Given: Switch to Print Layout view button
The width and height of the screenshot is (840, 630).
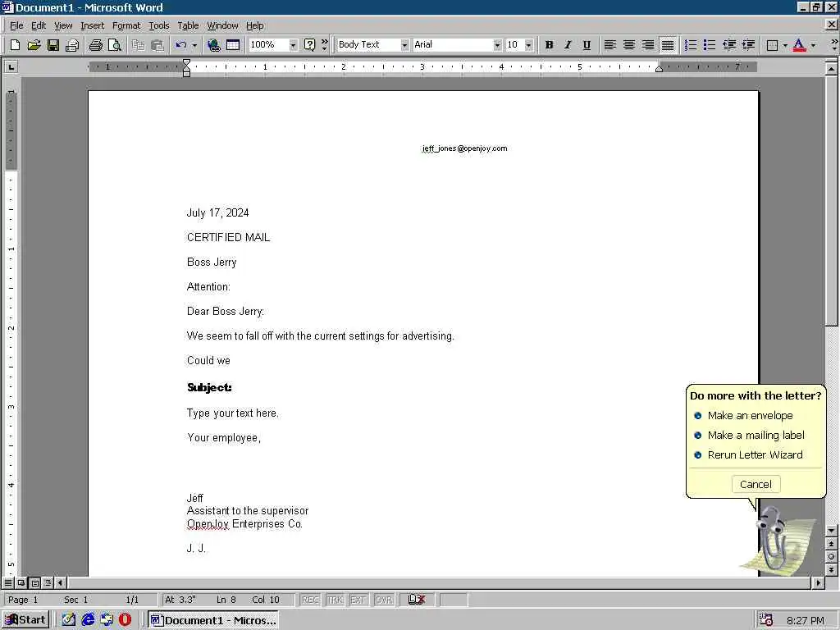Looking at the screenshot, I should [x=34, y=582].
